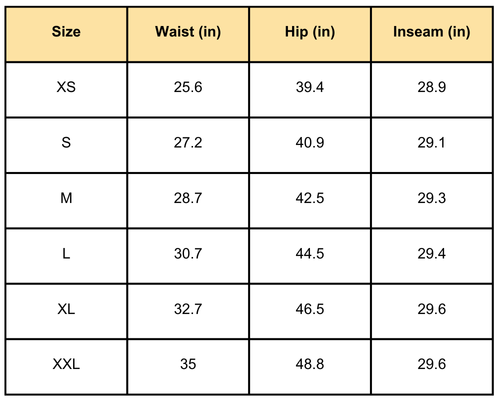Select the XL size cell
The width and height of the screenshot is (500, 400).
(66, 311)
